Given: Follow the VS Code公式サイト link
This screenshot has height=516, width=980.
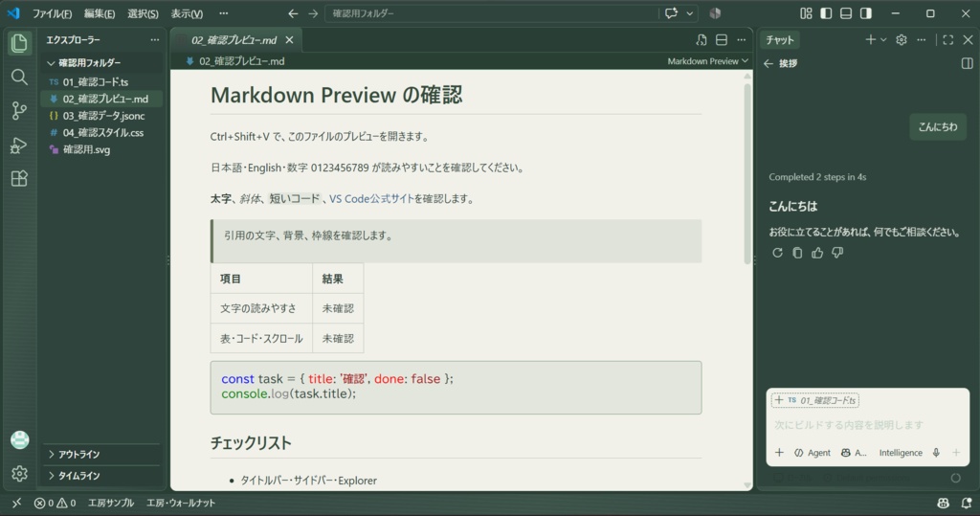Looking at the screenshot, I should coord(371,199).
